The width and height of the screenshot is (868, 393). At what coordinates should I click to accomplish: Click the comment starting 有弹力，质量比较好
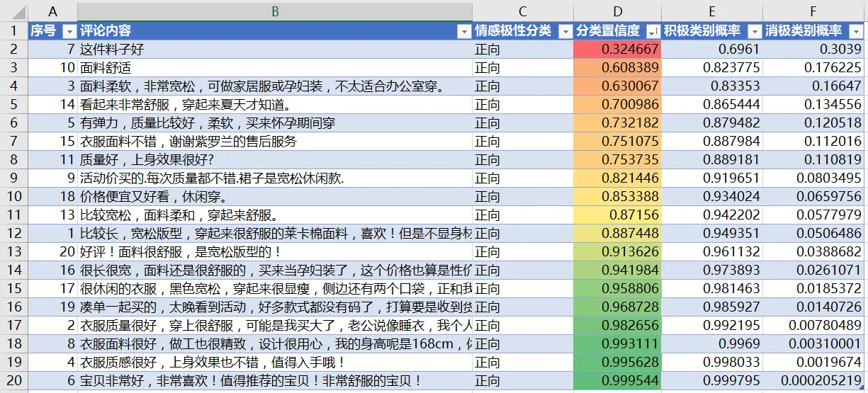(x=275, y=123)
